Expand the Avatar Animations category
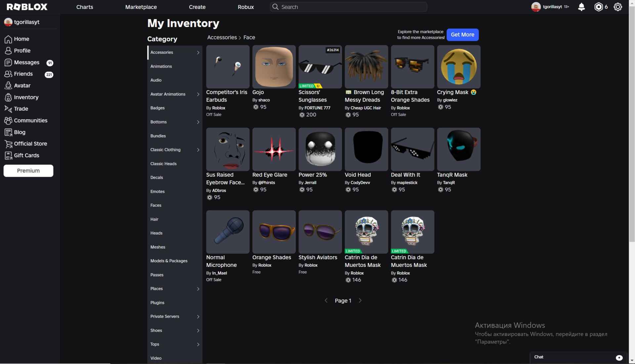 coord(198,94)
